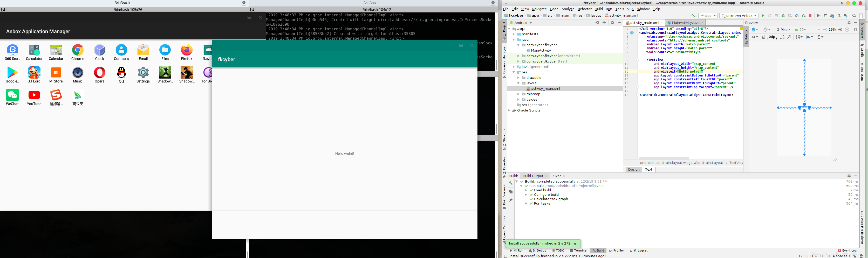
Task: Click the Zoom Out icon in Preview
Action: tap(825, 30)
